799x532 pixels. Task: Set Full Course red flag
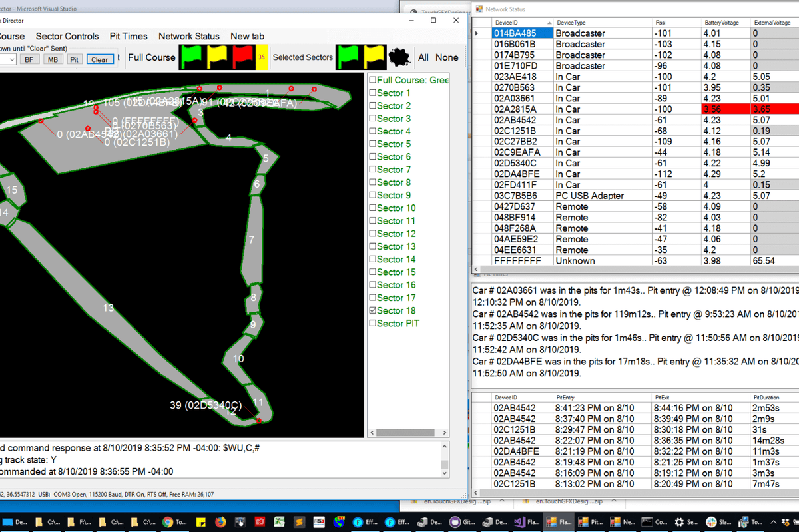pyautogui.click(x=242, y=57)
